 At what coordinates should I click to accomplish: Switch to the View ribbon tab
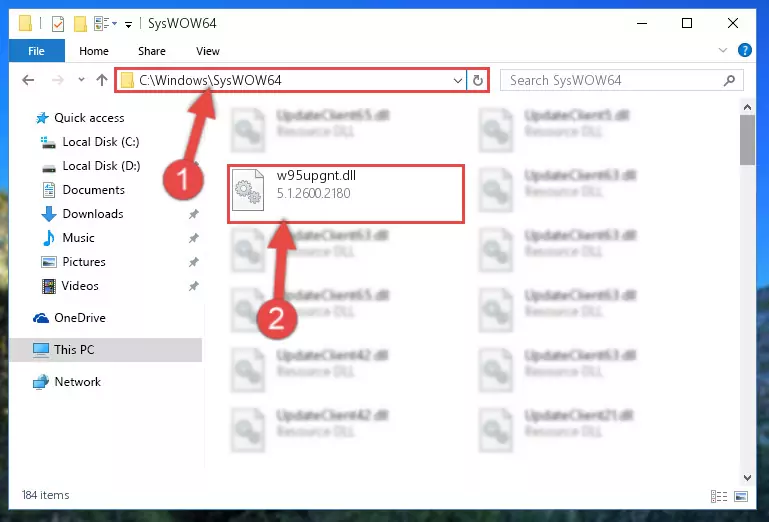tap(207, 51)
